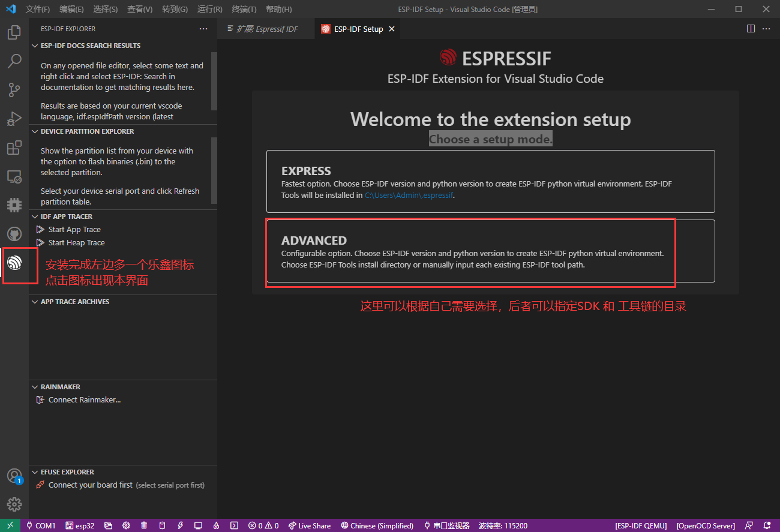The height and width of the screenshot is (532, 780).
Task: Switch to the 扩展 Espressif IDF tab
Action: tap(266, 29)
